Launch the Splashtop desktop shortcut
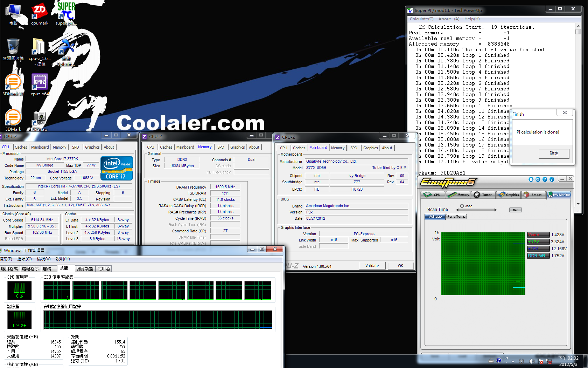 pyautogui.click(x=66, y=52)
